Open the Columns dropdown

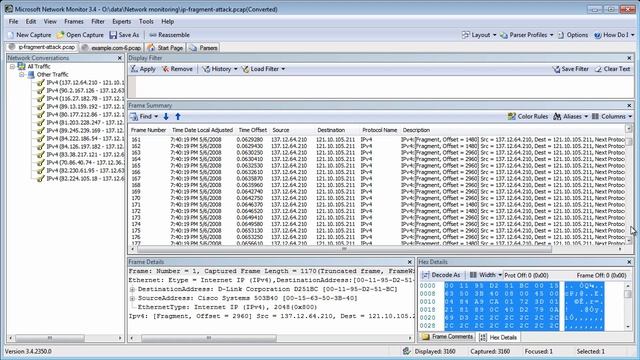tap(612, 117)
